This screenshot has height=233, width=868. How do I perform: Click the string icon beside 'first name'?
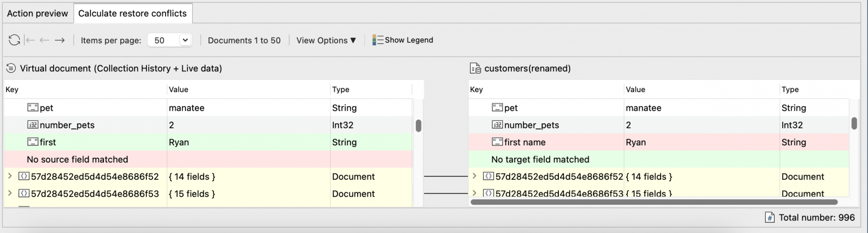coord(497,142)
